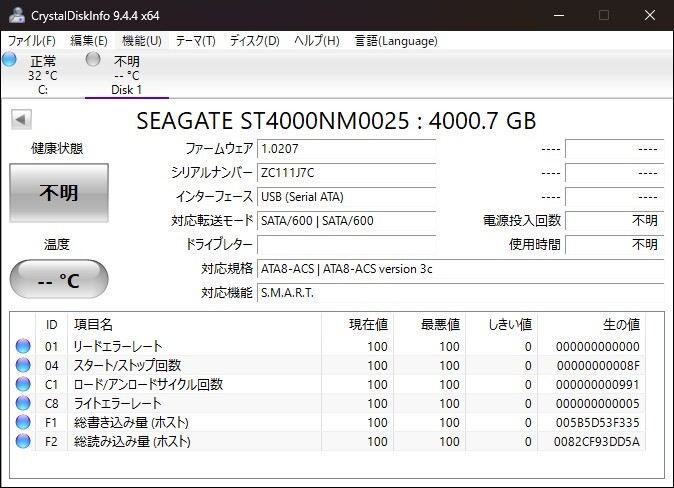Open the ファイル(F) menu
This screenshot has width=674, height=488.
coord(32,41)
